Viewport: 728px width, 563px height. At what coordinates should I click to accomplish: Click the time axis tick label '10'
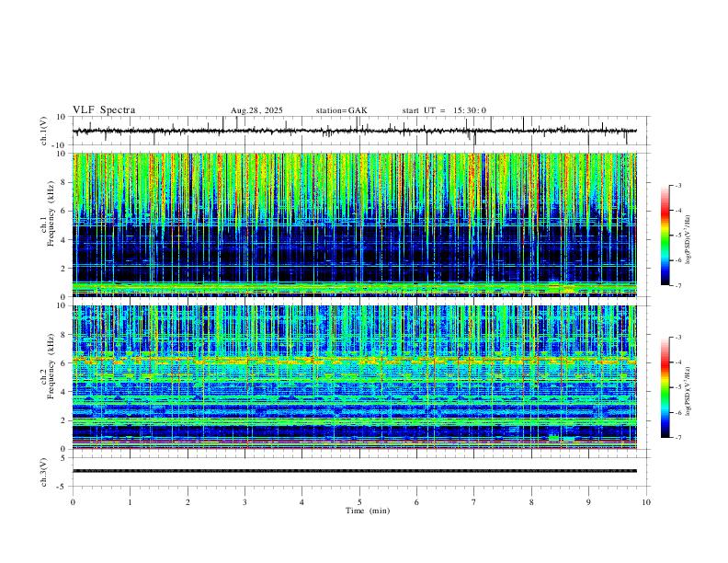pyautogui.click(x=646, y=502)
